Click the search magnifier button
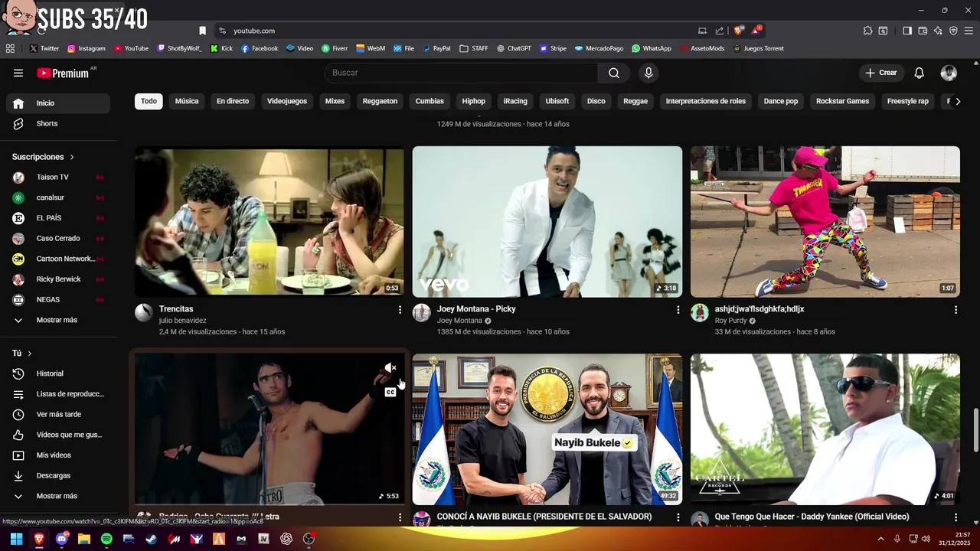This screenshot has width=980, height=551. click(614, 73)
